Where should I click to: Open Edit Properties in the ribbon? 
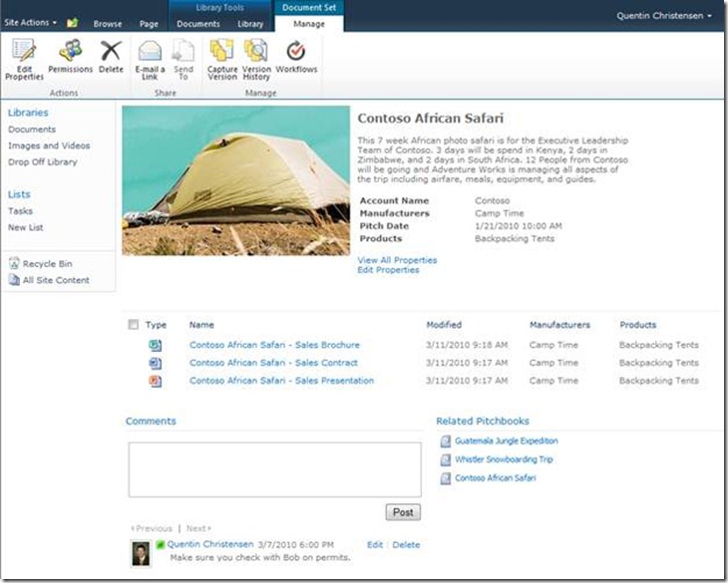[x=24, y=60]
